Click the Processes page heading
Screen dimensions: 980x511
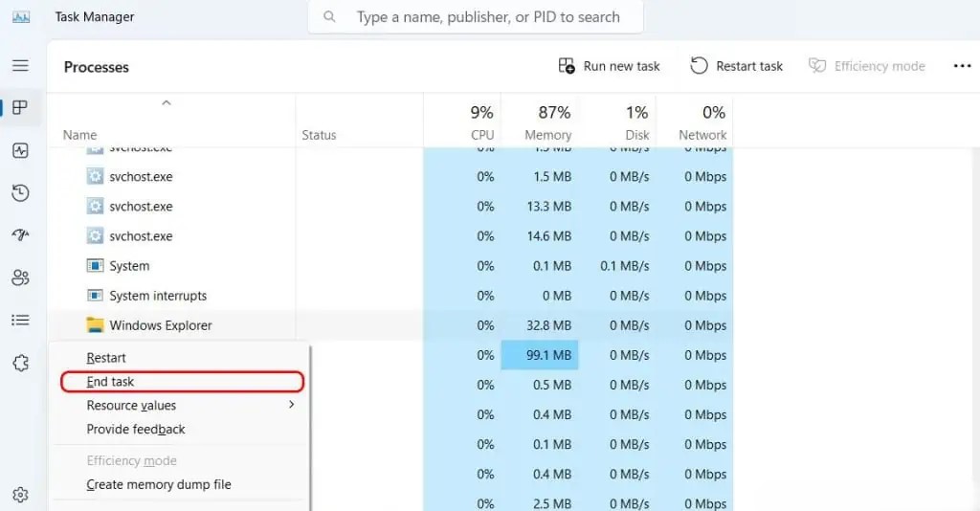click(x=97, y=67)
